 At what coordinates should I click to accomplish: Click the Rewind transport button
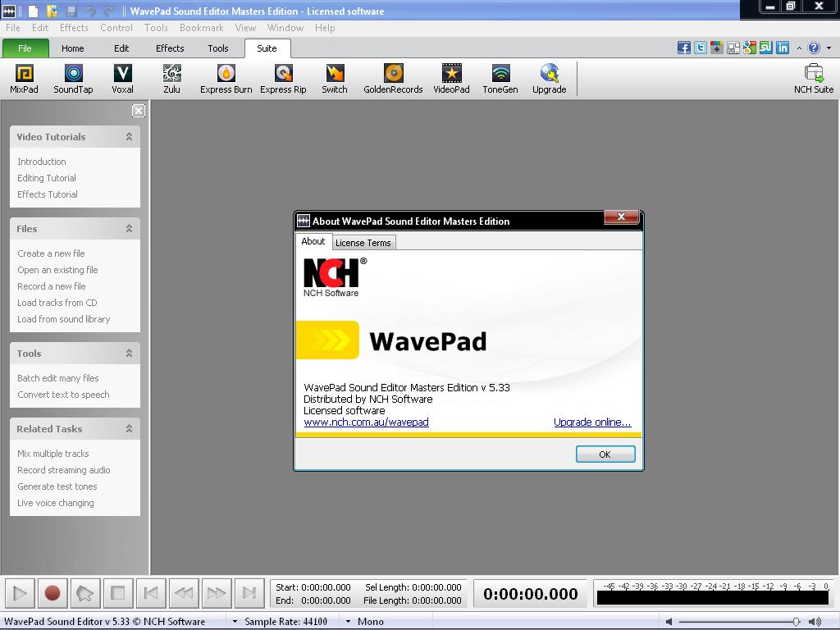click(x=184, y=593)
